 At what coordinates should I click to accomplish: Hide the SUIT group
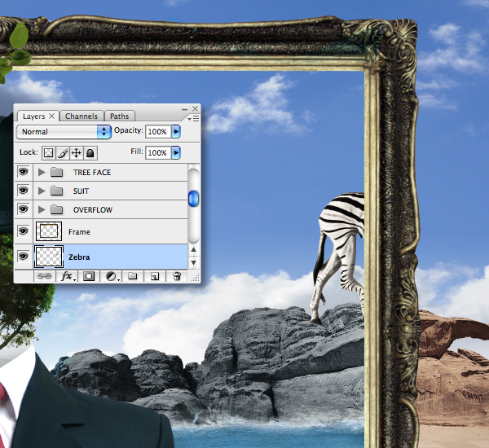click(x=24, y=191)
